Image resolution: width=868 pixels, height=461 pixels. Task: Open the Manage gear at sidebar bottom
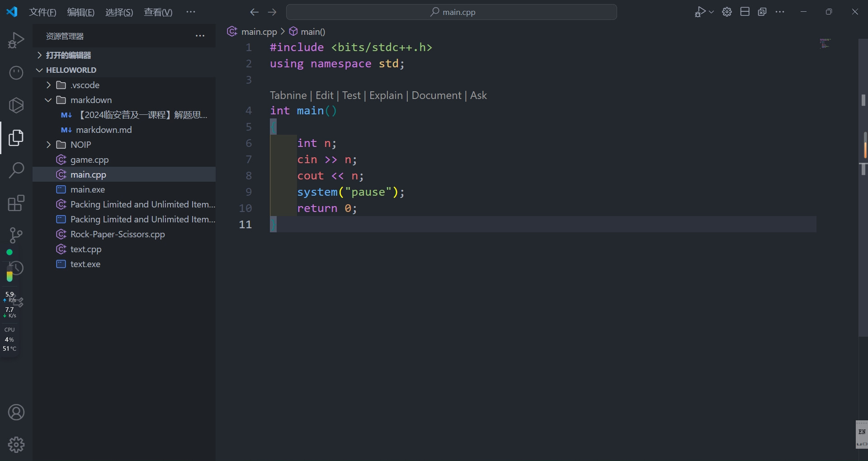(16, 445)
